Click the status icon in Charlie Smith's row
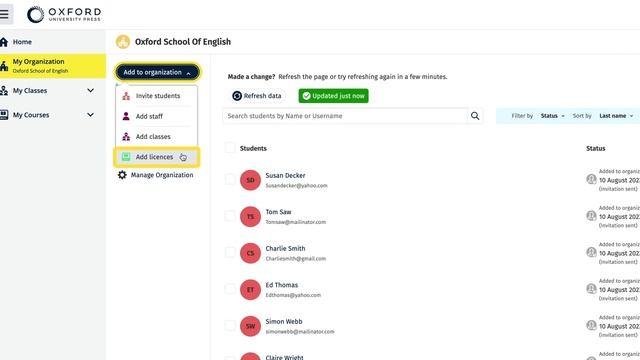The image size is (640, 360). coord(591,252)
